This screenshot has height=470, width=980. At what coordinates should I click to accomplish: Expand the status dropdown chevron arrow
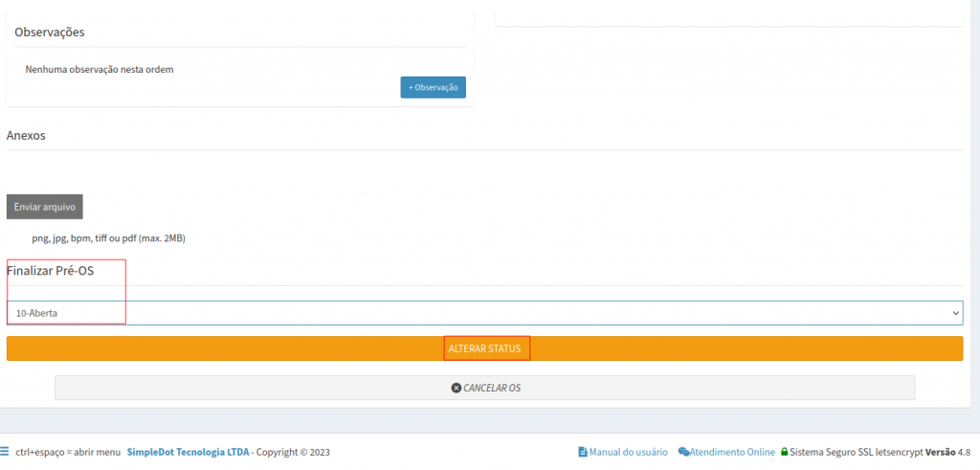click(x=955, y=313)
